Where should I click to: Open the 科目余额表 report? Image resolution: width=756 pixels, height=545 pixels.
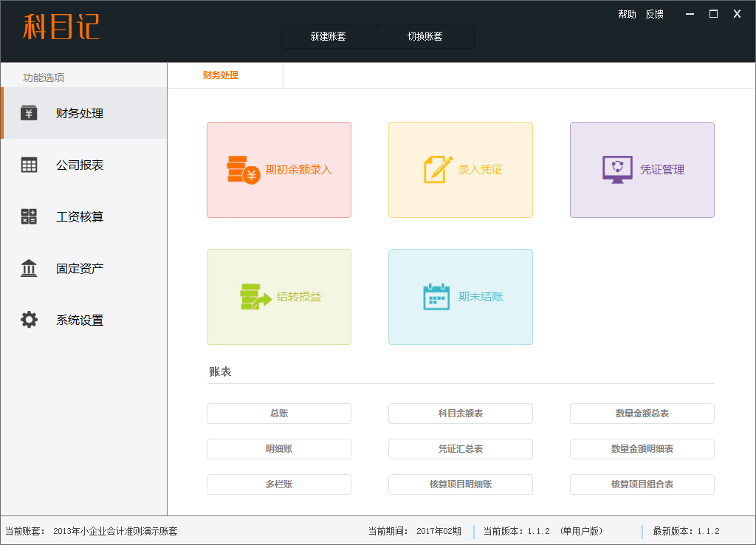point(460,414)
